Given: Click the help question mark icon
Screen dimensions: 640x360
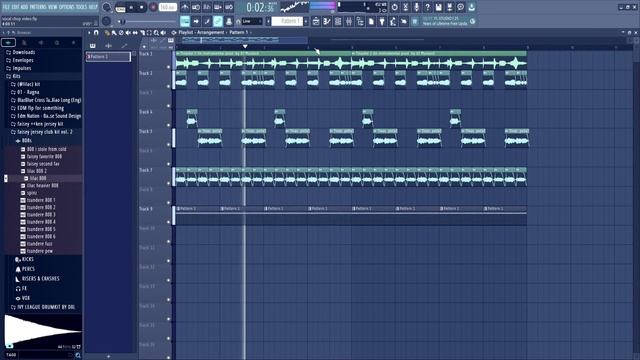Looking at the screenshot, I should (x=427, y=7).
